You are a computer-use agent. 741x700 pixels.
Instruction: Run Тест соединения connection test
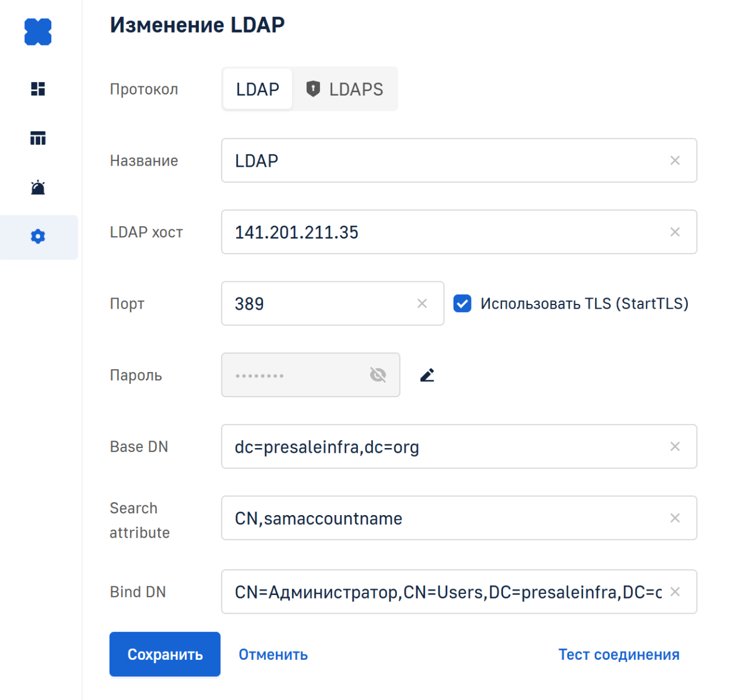(619, 654)
